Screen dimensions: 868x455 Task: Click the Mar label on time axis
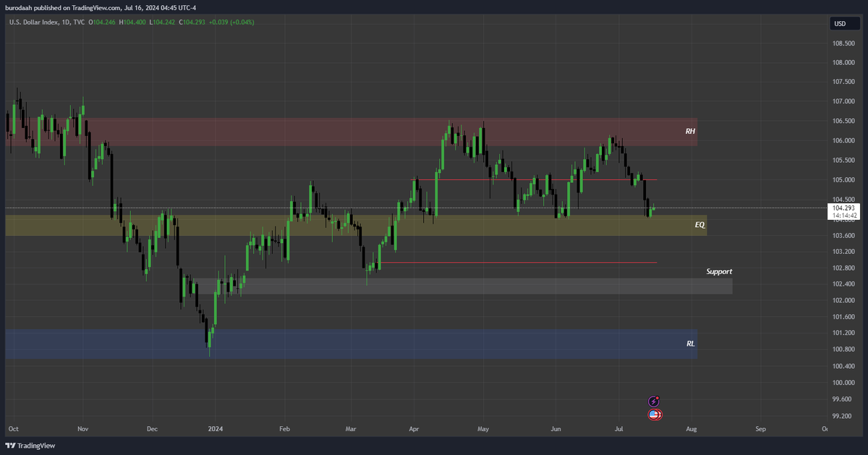pos(351,428)
